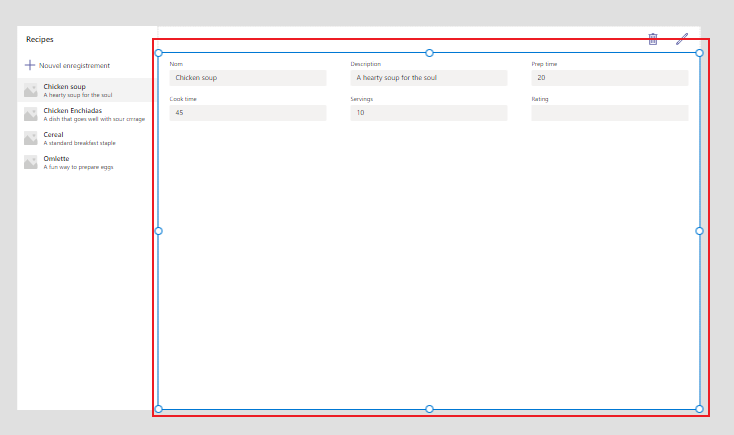This screenshot has height=435, width=734.
Task: Click Nouvel enregistrement label
Action: click(x=74, y=66)
